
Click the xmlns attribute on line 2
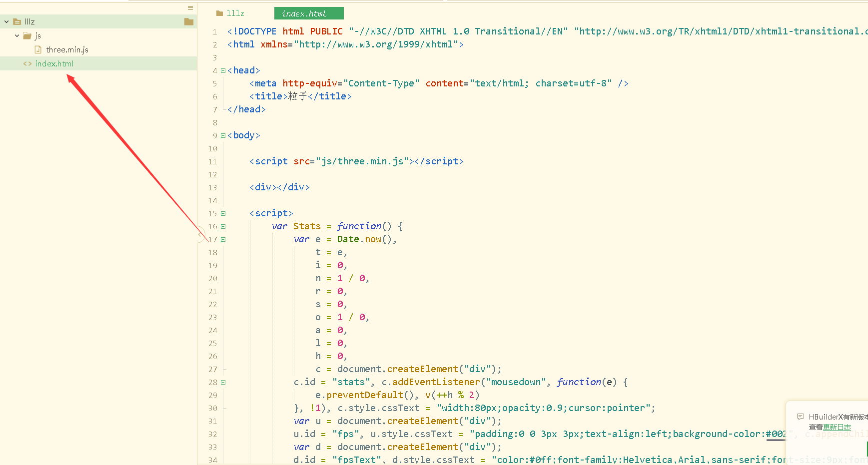pyautogui.click(x=274, y=44)
